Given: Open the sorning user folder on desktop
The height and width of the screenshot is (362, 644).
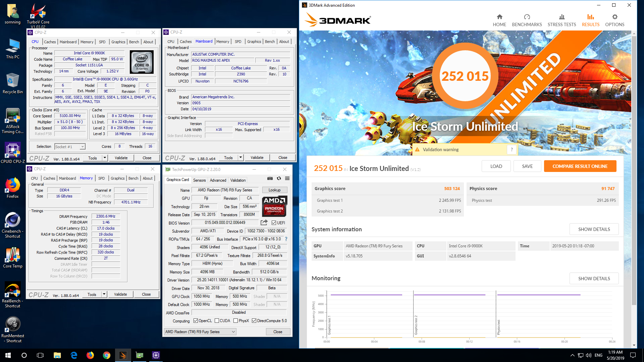Looking at the screenshot, I should pyautogui.click(x=13, y=14).
